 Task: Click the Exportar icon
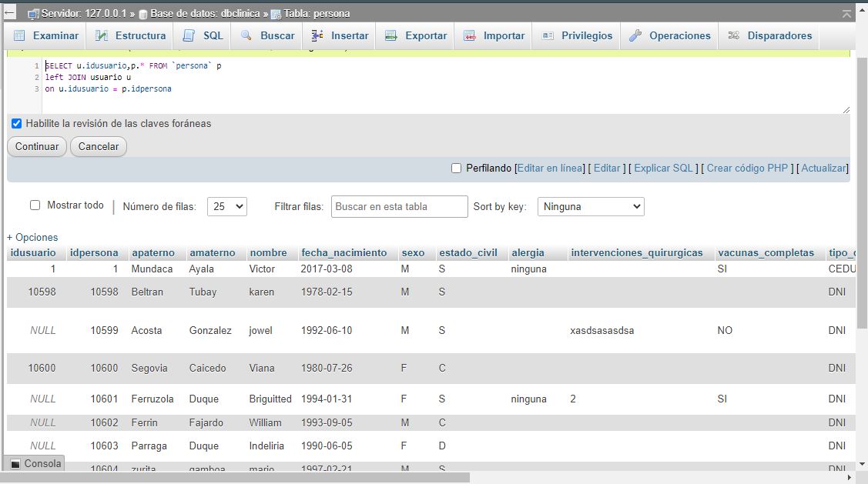(393, 35)
